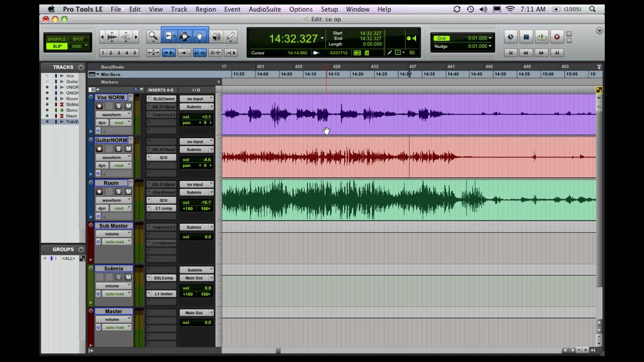Click Vox NORM volume +3.1 field
This screenshot has height=362, width=644.
coord(196,117)
